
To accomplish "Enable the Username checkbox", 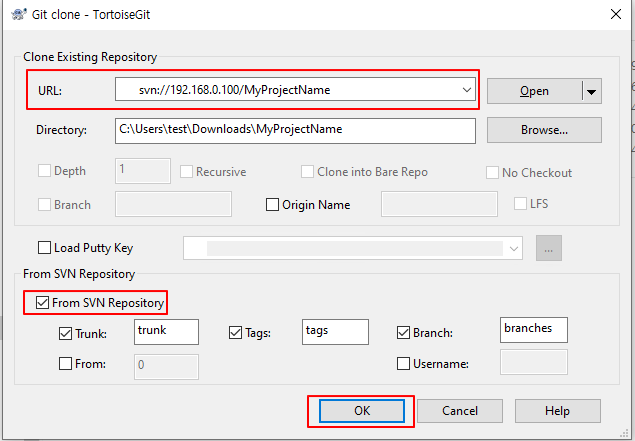I will (403, 364).
